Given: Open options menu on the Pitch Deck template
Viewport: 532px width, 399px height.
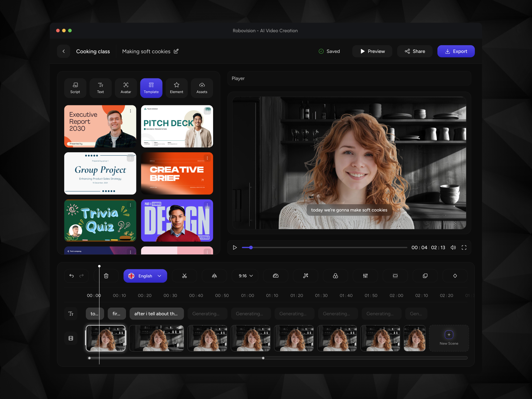Looking at the screenshot, I should click(x=207, y=111).
